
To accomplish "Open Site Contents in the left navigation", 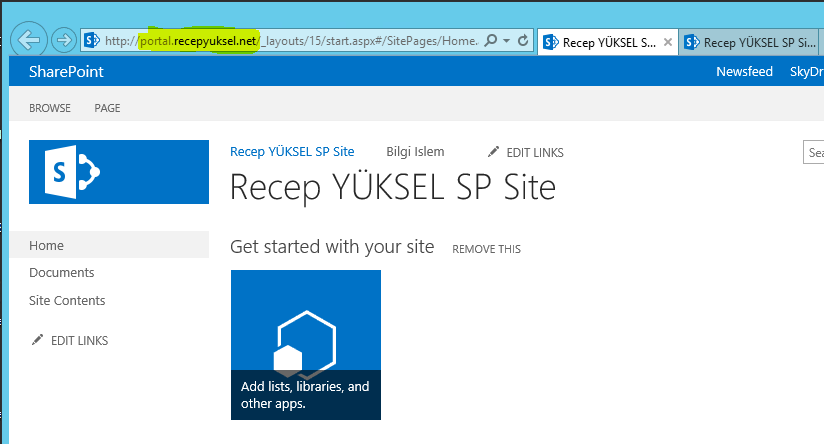I will (67, 301).
